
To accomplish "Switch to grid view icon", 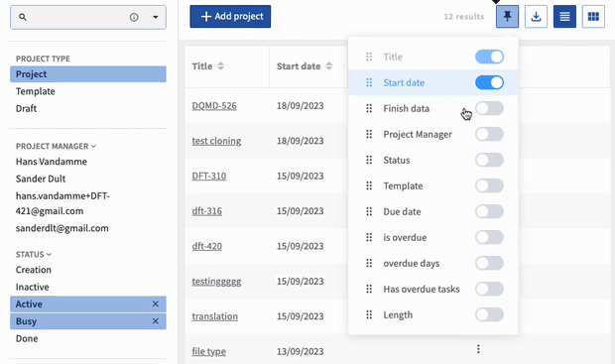I will (x=593, y=17).
